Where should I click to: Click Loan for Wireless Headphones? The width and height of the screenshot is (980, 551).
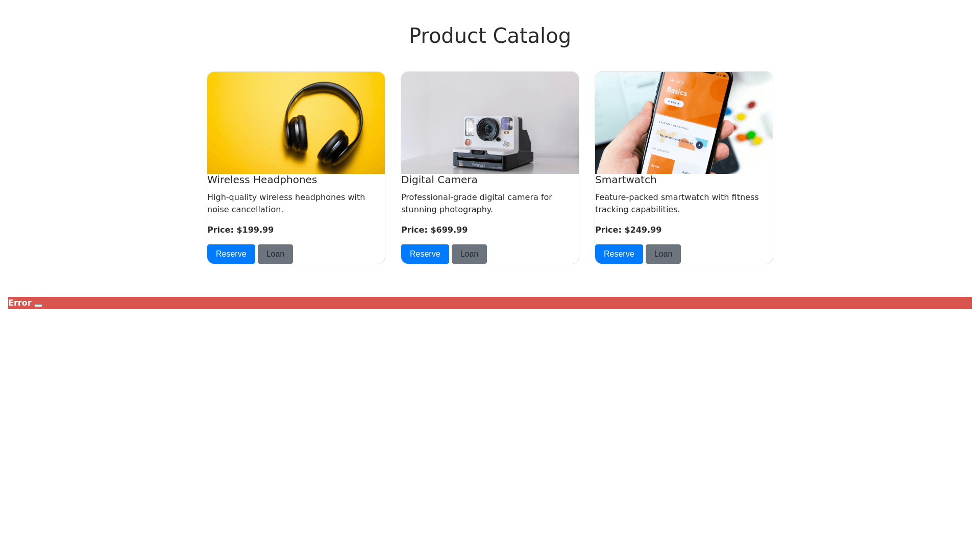[x=275, y=254]
